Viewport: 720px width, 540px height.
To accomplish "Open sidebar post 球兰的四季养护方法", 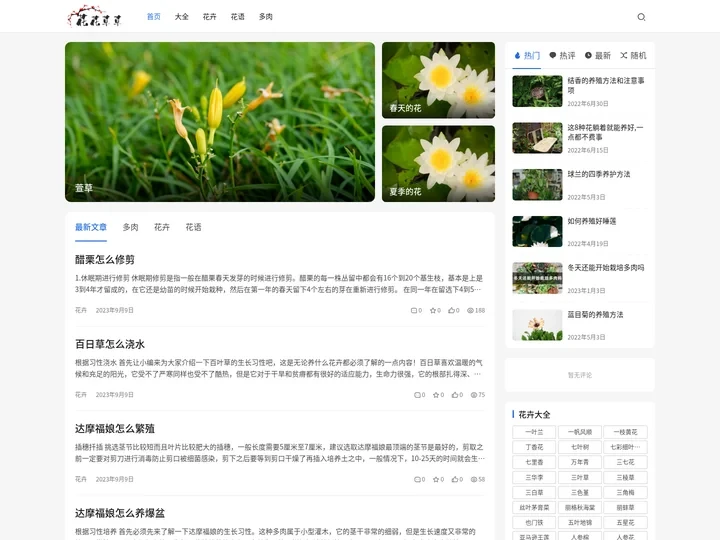I will [x=599, y=174].
